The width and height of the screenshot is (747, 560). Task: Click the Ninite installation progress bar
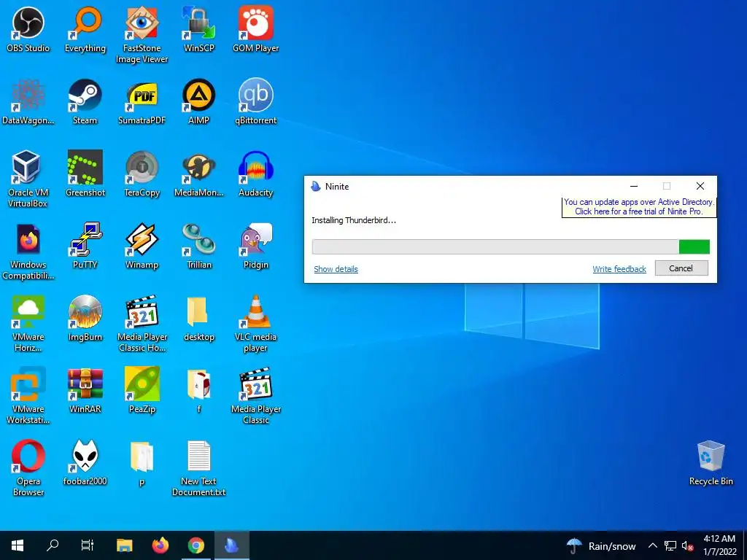(x=511, y=246)
